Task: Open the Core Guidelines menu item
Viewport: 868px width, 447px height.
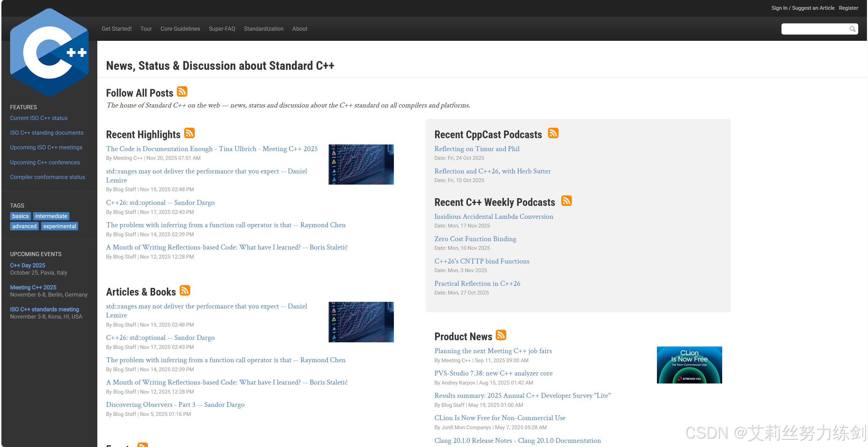Action: tap(180, 29)
